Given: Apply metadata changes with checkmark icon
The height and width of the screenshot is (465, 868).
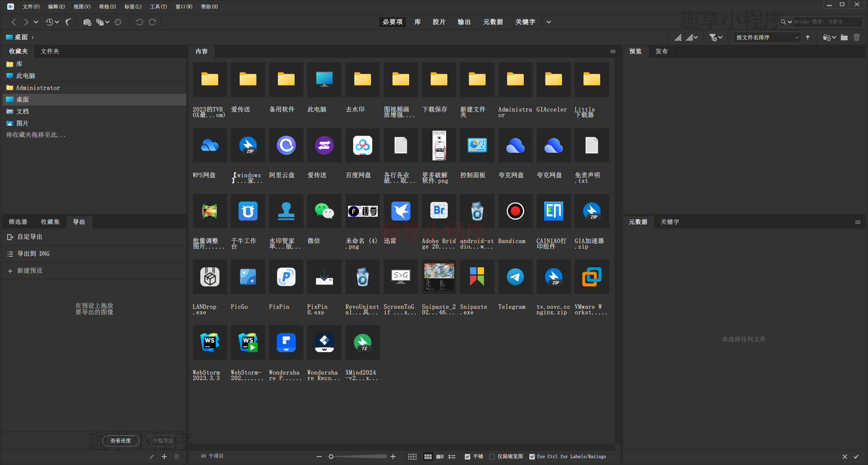Looking at the screenshot, I should pyautogui.click(x=856, y=457).
